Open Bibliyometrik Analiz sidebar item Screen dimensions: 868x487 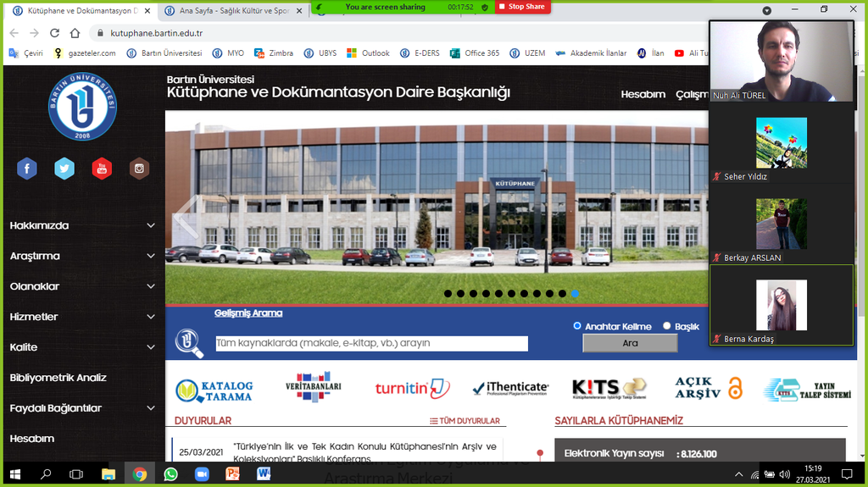(58, 378)
